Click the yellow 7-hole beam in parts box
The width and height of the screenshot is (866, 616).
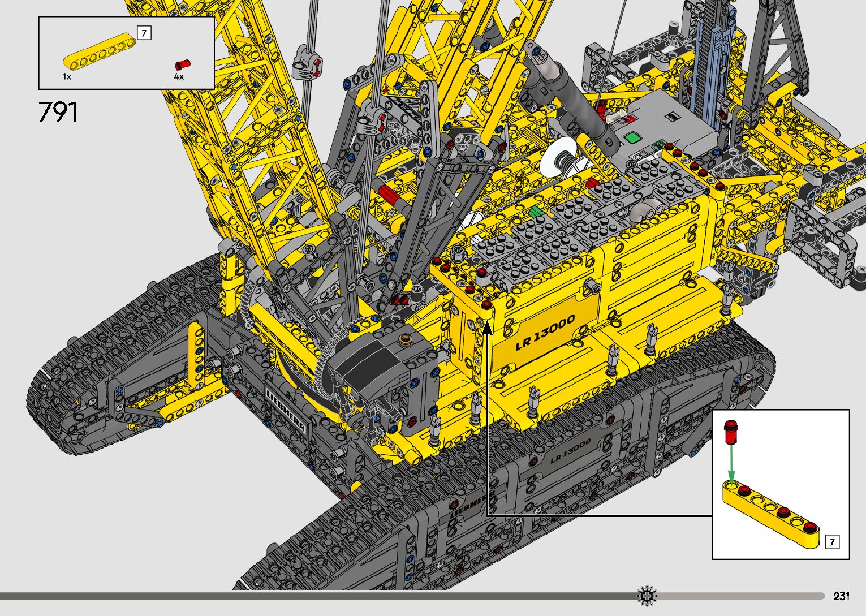click(x=99, y=52)
